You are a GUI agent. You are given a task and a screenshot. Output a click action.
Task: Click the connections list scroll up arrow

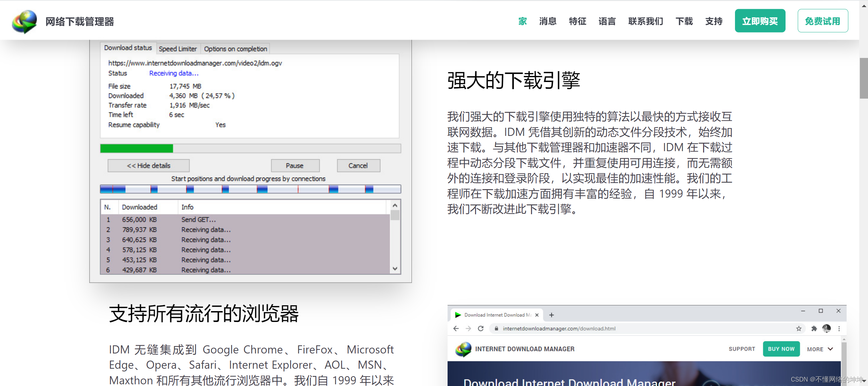tap(395, 205)
